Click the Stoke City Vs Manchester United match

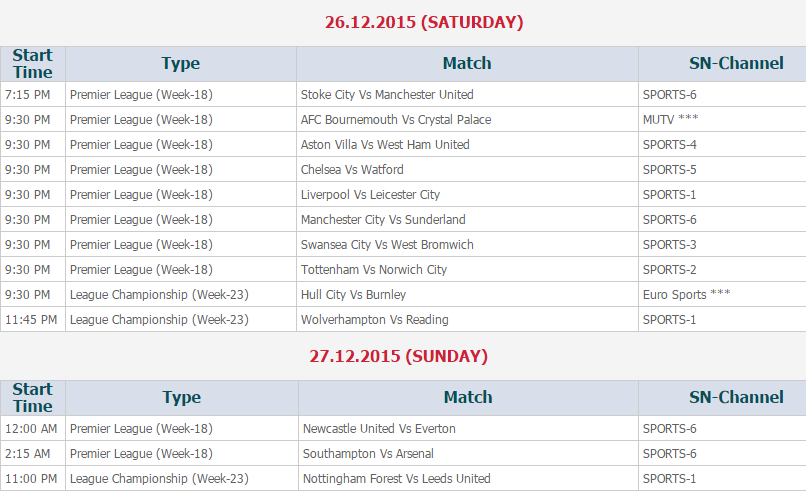click(387, 95)
